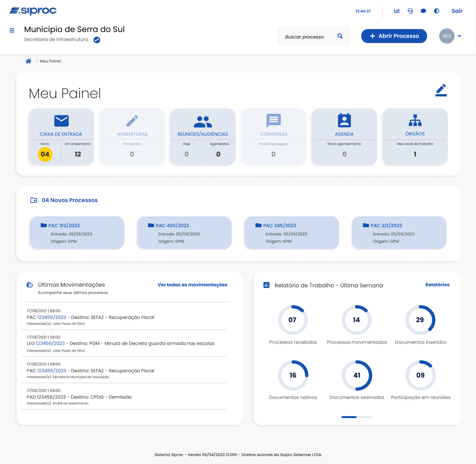Click the Órgãos hierarchy icon
Image resolution: width=476 pixels, height=464 pixels.
click(415, 121)
